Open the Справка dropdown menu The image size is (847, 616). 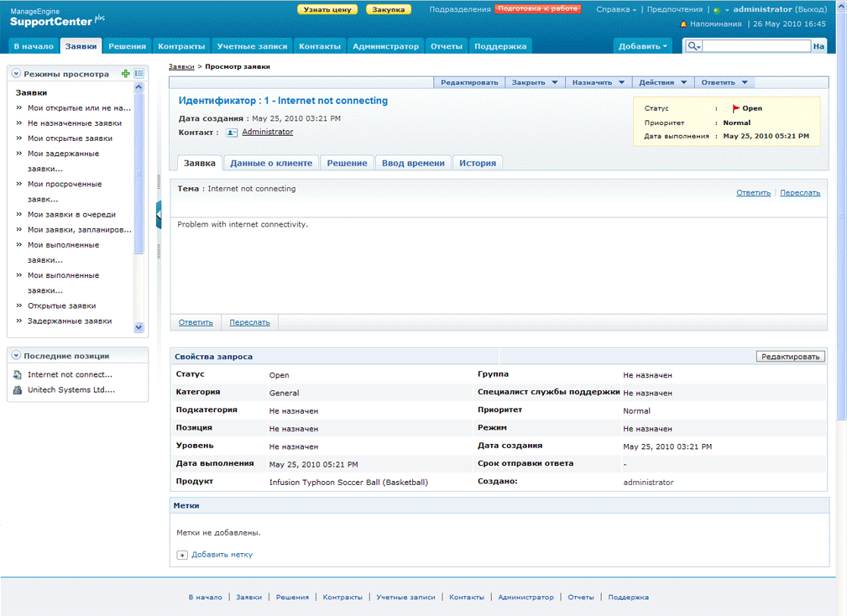click(x=616, y=9)
